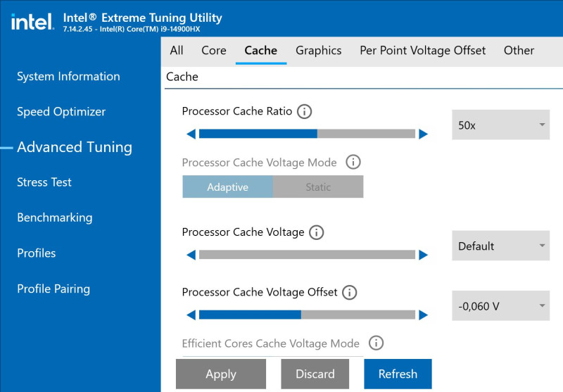The image size is (563, 392).
Task: Show info for Processor Cache Voltage Offset
Action: pos(349,292)
